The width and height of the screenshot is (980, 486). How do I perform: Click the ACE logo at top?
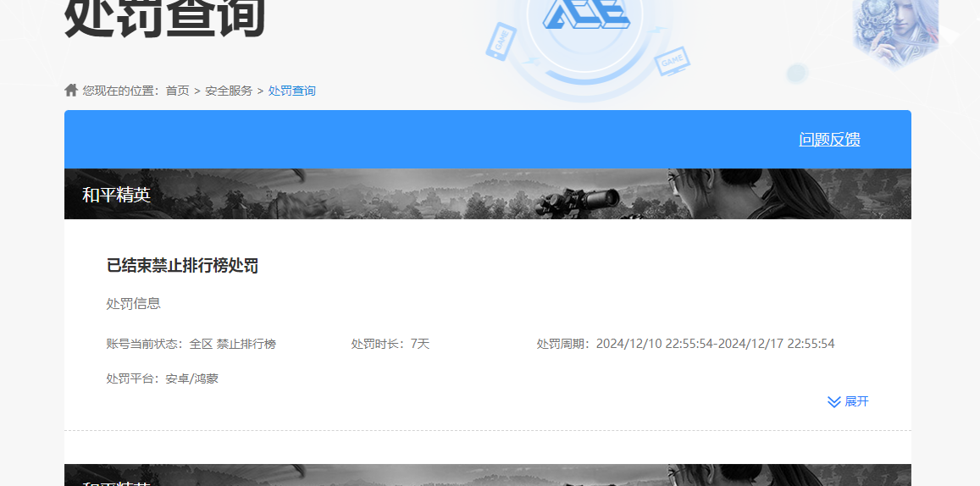tap(585, 14)
